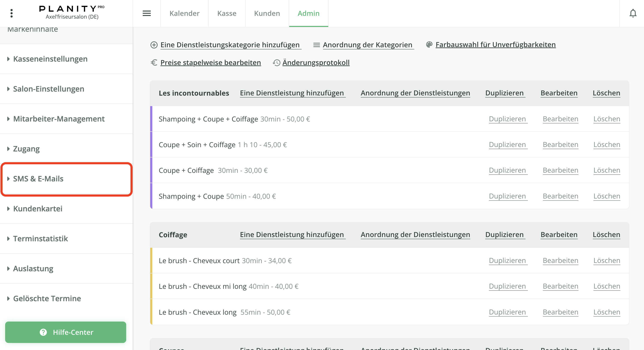Duplicate the Coupe + Coiffage service
The image size is (644, 350).
508,170
